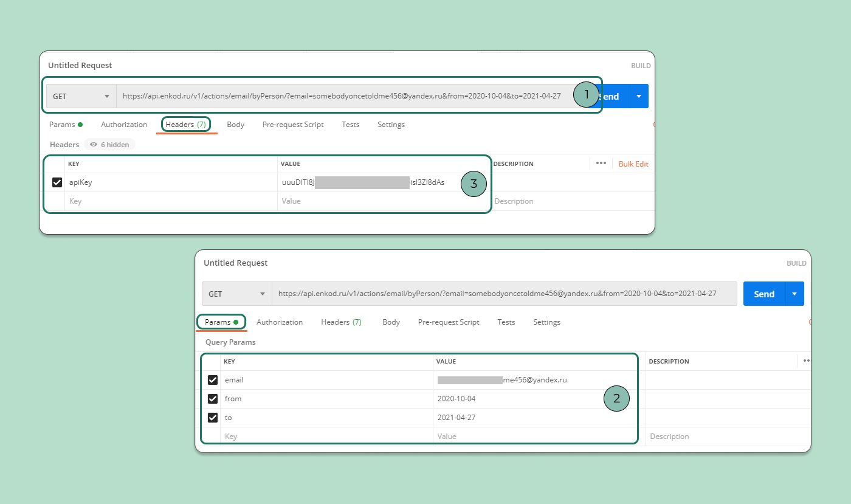Click Untitled Request title in bottom window
This screenshot has height=504, width=851.
tap(236, 263)
